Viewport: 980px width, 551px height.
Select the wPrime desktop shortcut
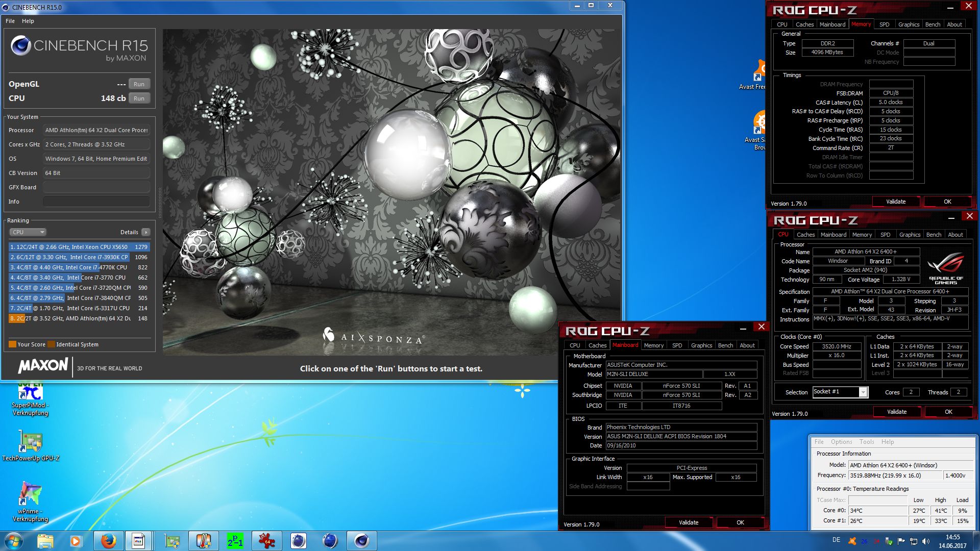click(30, 502)
